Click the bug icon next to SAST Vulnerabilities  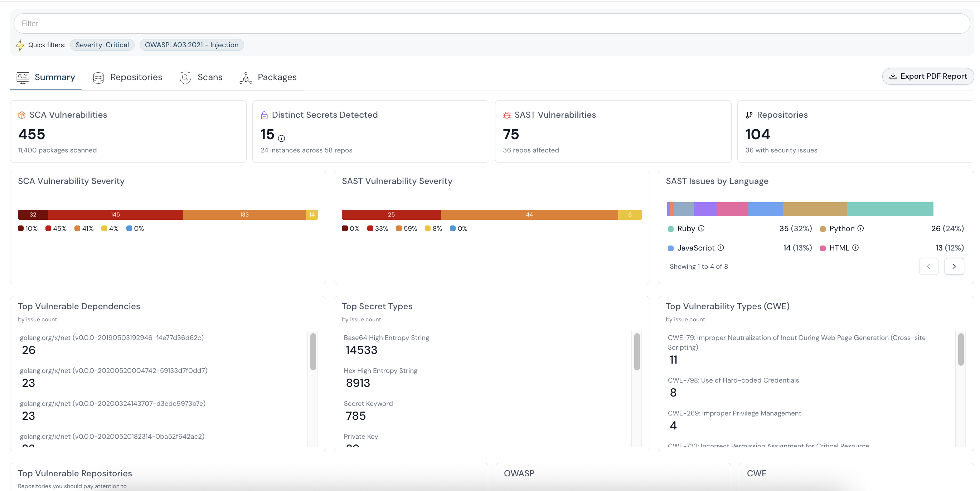pos(506,115)
